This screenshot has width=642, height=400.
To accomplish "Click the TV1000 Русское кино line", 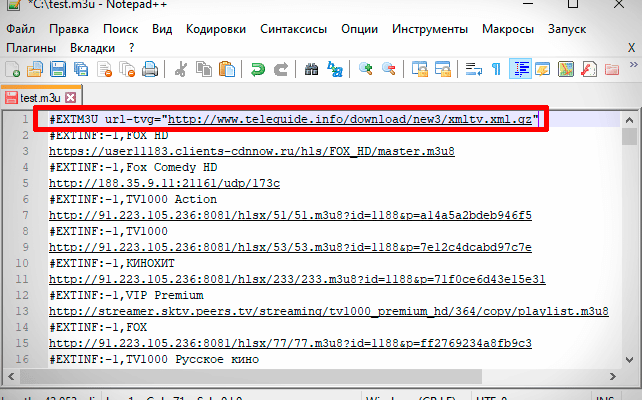I will point(154,359).
